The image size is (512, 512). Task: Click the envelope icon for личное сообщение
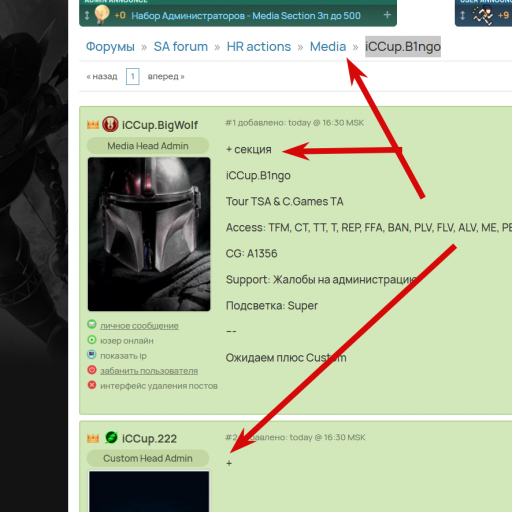(92, 324)
